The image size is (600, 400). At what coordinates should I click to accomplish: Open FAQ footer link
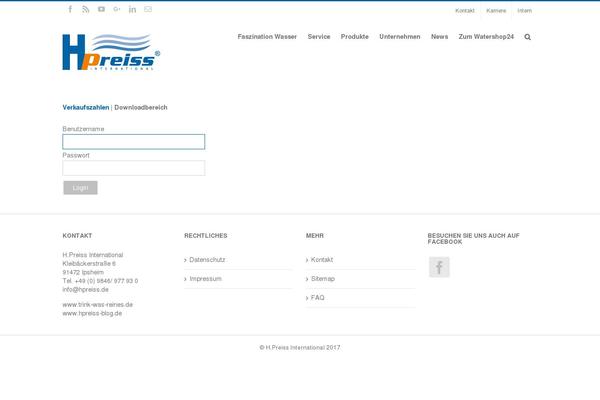click(318, 297)
